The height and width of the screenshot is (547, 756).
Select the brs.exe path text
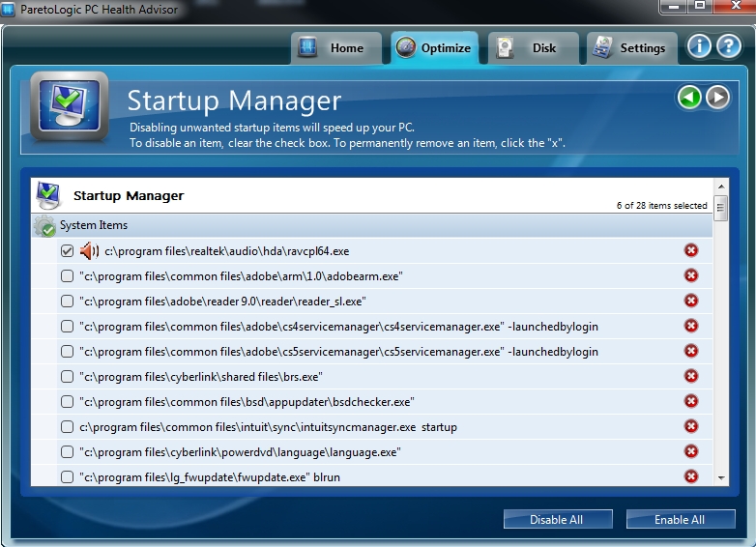pos(201,376)
